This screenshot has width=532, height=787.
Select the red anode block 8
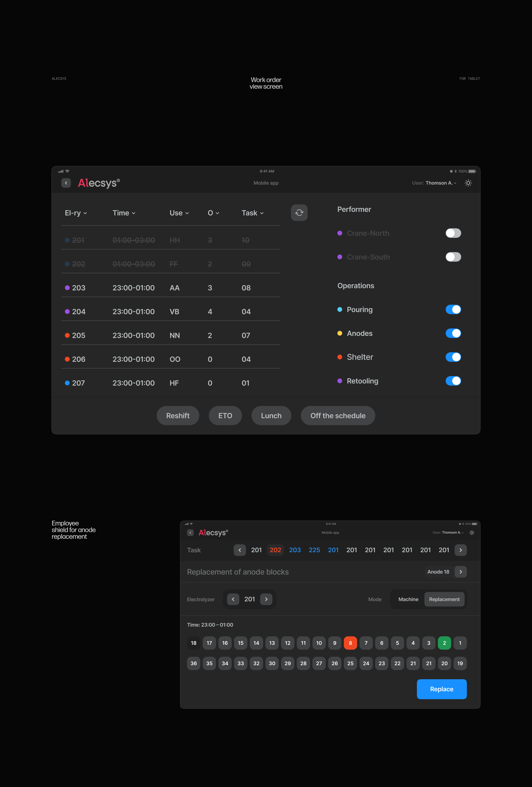click(350, 643)
